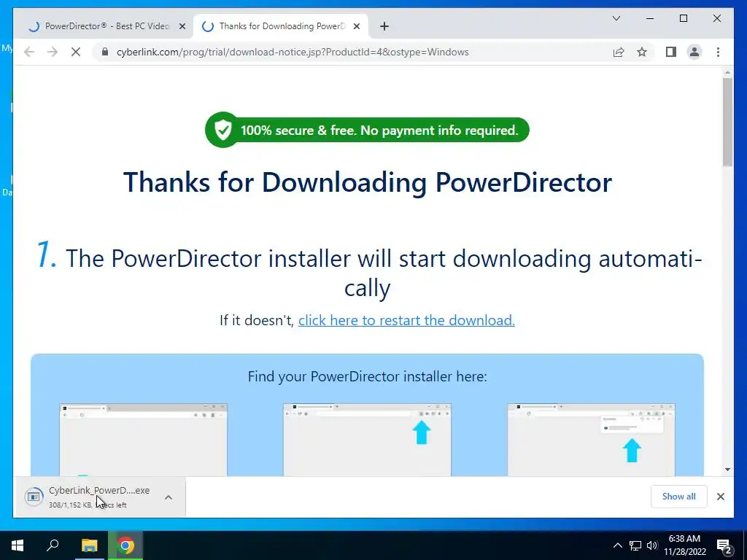Click the download file type icon
The width and height of the screenshot is (747, 560).
point(34,497)
